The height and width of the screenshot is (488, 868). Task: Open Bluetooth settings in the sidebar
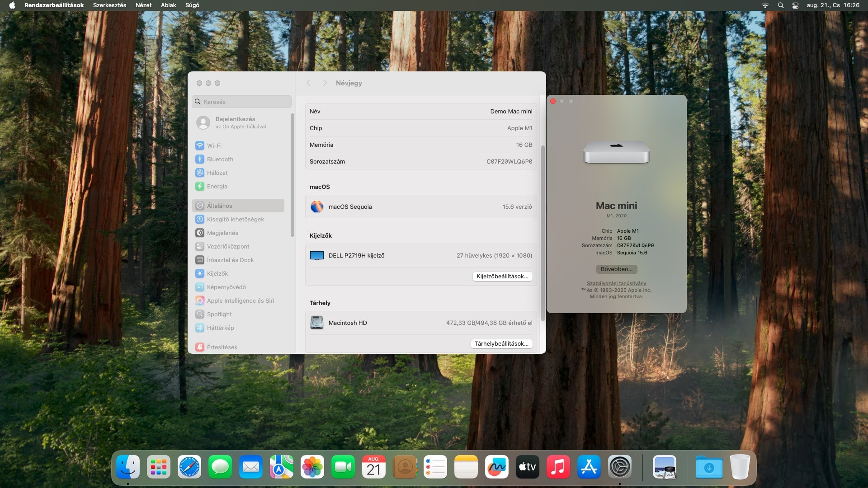(220, 159)
